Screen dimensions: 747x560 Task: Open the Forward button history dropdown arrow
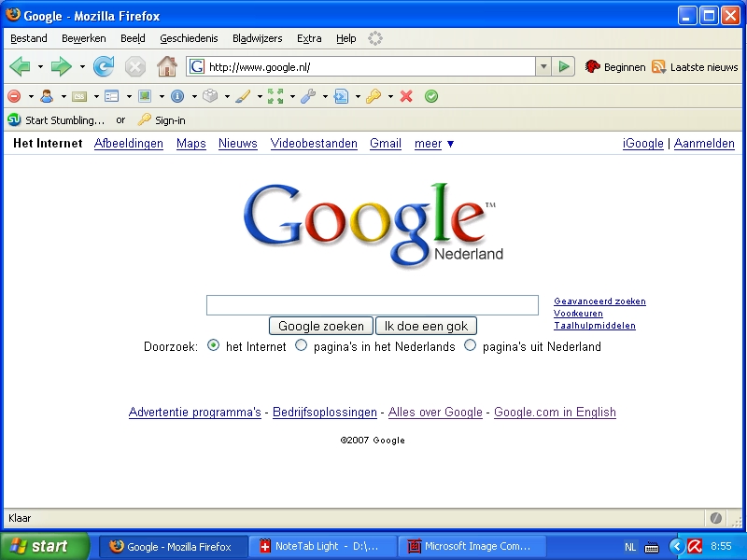point(82,66)
